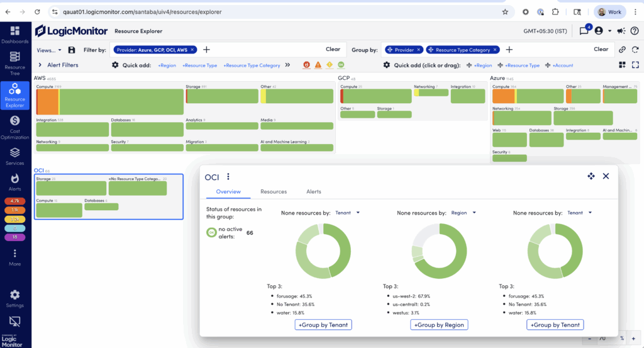Refresh the Resource Explorer view
This screenshot has height=348, width=644.
point(635,50)
